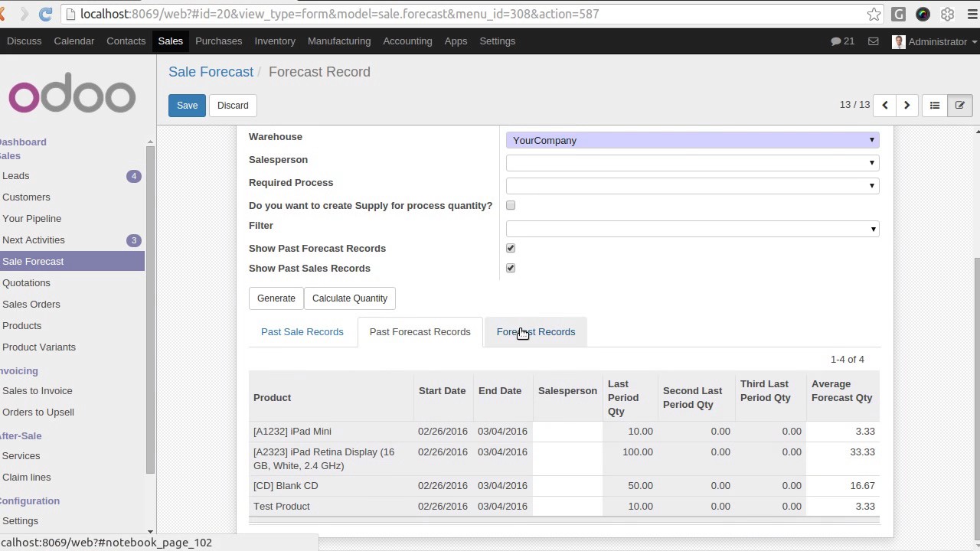
Task: Open the Inventory menu
Action: point(275,41)
